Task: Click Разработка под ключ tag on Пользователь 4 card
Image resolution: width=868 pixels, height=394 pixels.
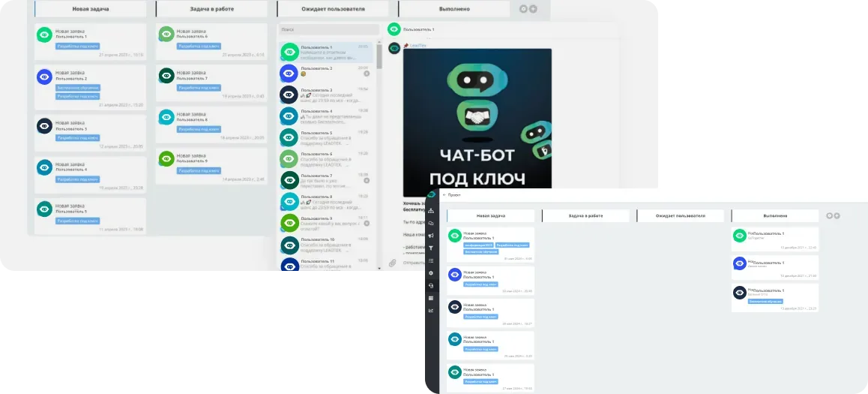Action: coord(77,179)
